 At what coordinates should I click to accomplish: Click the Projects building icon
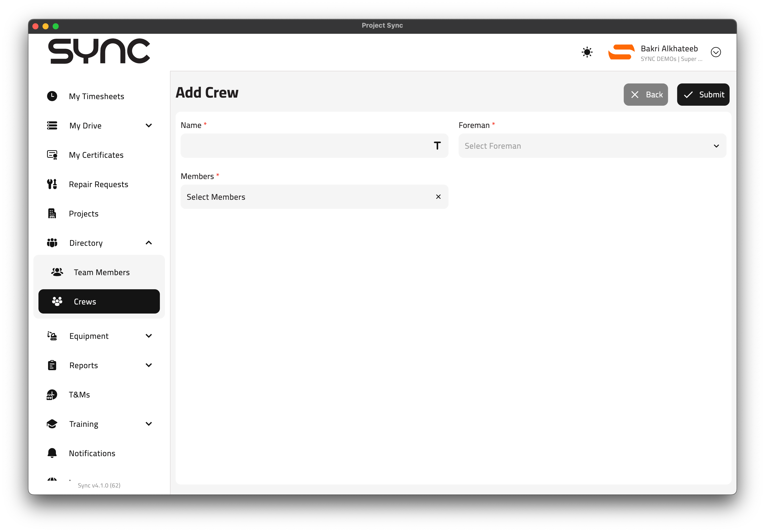[52, 213]
